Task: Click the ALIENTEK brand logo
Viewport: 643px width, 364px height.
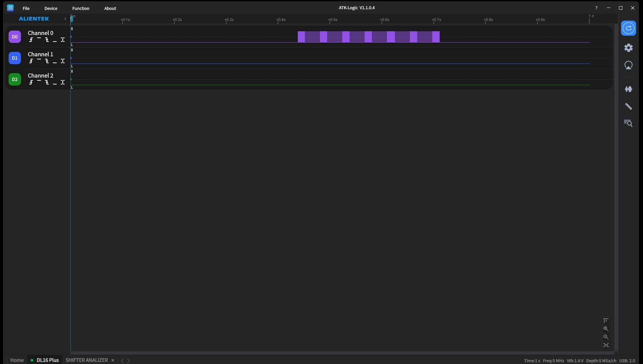Action: tap(34, 19)
